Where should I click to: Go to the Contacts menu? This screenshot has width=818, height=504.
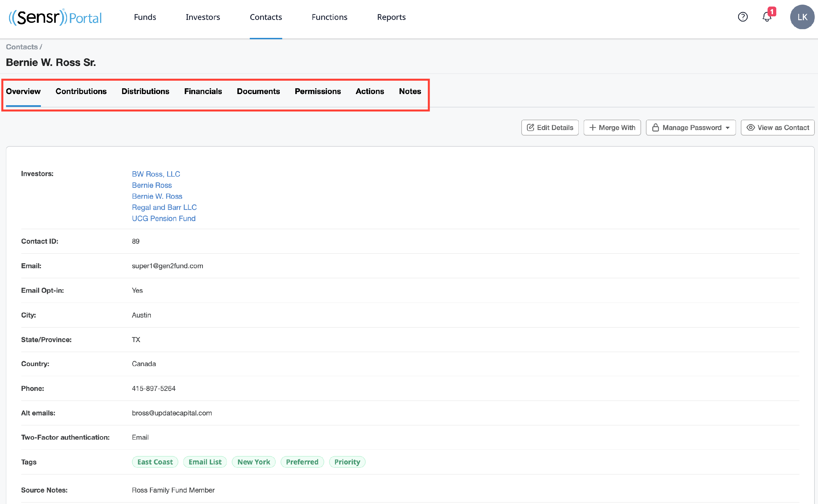click(x=266, y=17)
